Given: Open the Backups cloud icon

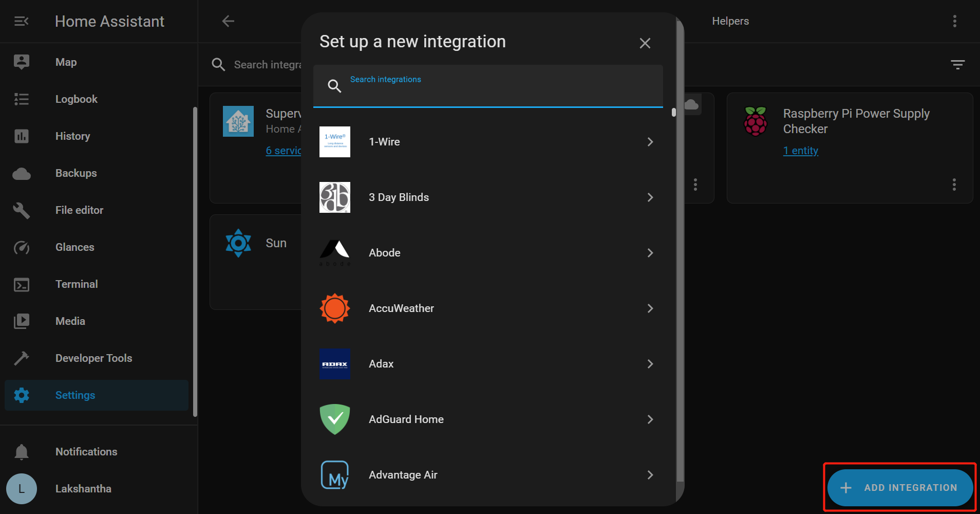Looking at the screenshot, I should 21,174.
